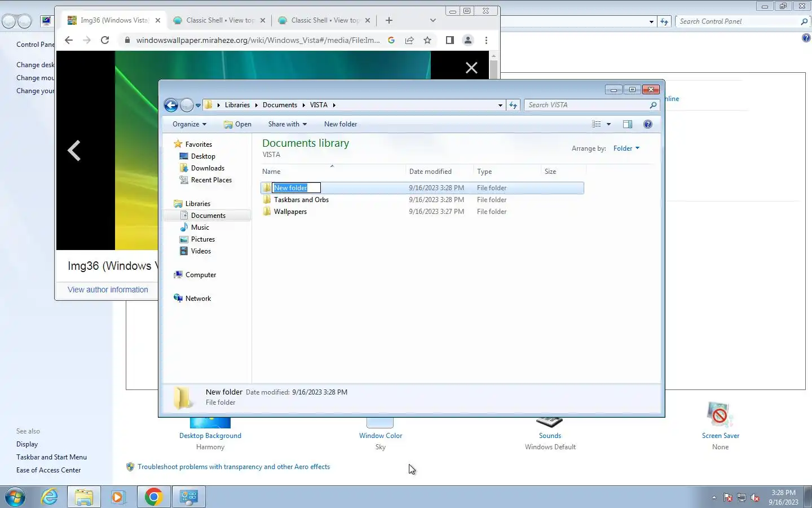The image size is (812, 508).
Task: Open the selected folder via toolbar
Action: click(x=237, y=124)
